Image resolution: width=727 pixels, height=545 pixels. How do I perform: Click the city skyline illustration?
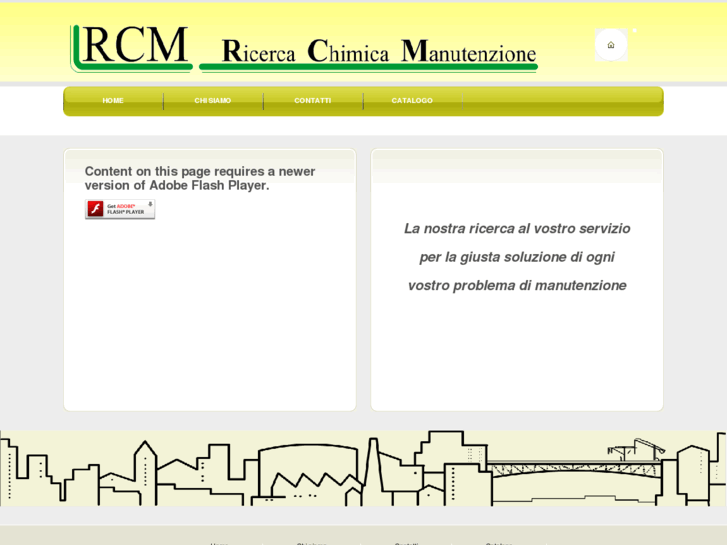[x=364, y=468]
